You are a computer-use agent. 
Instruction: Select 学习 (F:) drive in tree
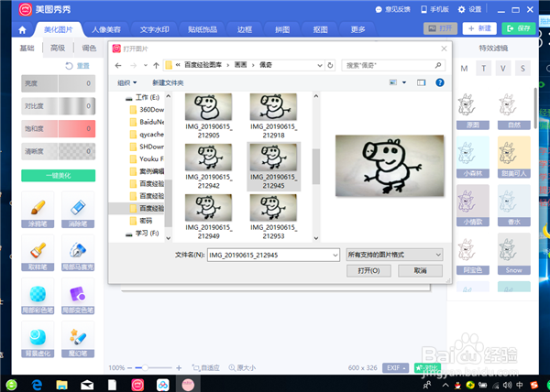(147, 234)
